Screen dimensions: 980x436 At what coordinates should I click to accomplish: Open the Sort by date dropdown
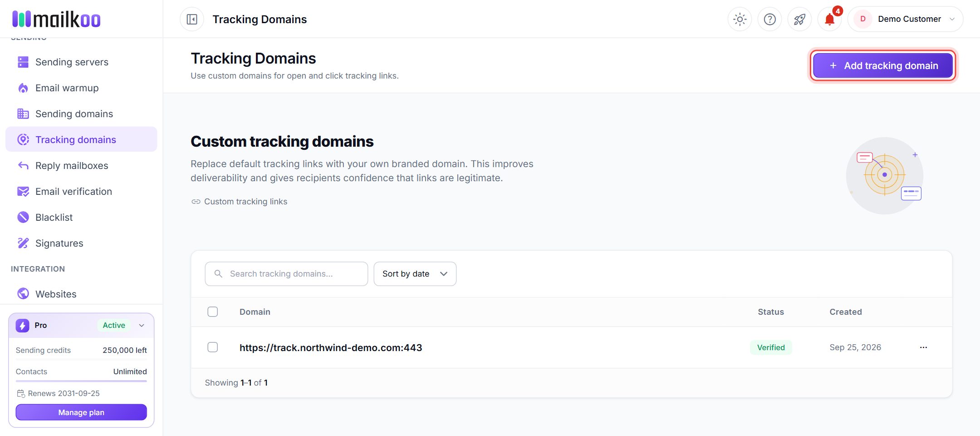[415, 274]
